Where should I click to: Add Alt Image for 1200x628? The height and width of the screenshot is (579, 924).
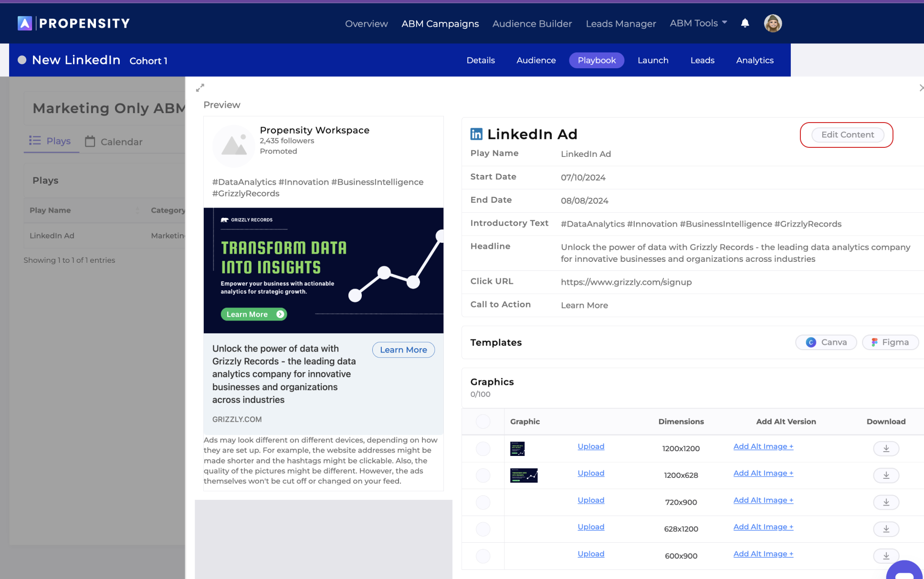click(763, 473)
